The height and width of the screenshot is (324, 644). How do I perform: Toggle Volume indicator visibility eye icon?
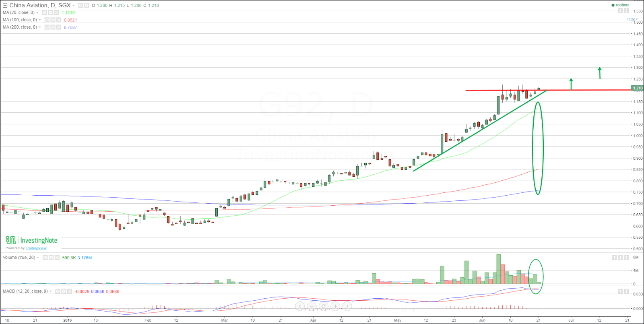pyautogui.click(x=45, y=258)
